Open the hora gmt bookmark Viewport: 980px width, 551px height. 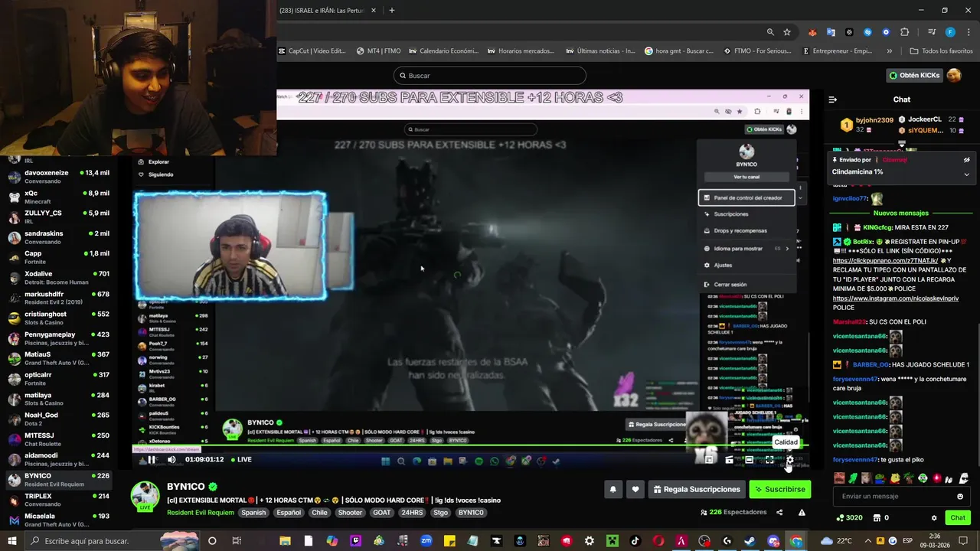click(x=679, y=51)
